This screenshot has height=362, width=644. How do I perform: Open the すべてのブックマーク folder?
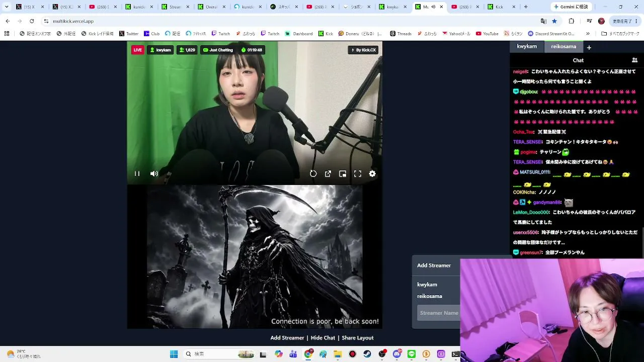(620, 34)
